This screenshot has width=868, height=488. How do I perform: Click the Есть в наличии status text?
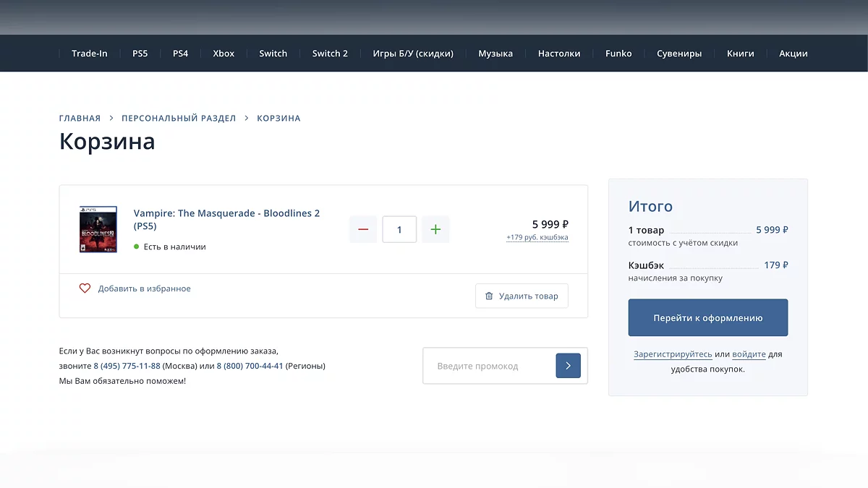coord(174,247)
